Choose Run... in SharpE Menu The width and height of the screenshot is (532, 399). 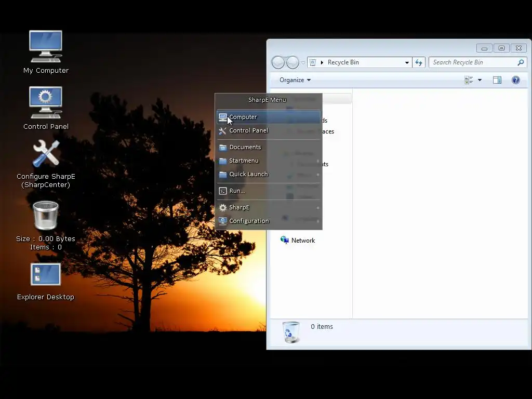point(269,191)
